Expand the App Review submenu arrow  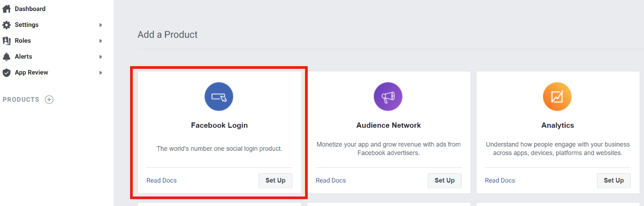point(100,73)
